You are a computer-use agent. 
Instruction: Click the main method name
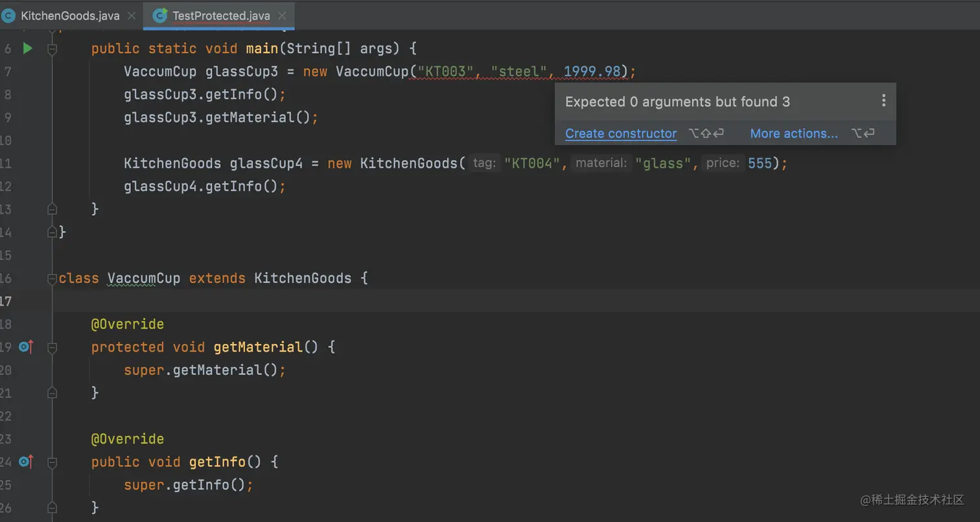tap(262, 49)
